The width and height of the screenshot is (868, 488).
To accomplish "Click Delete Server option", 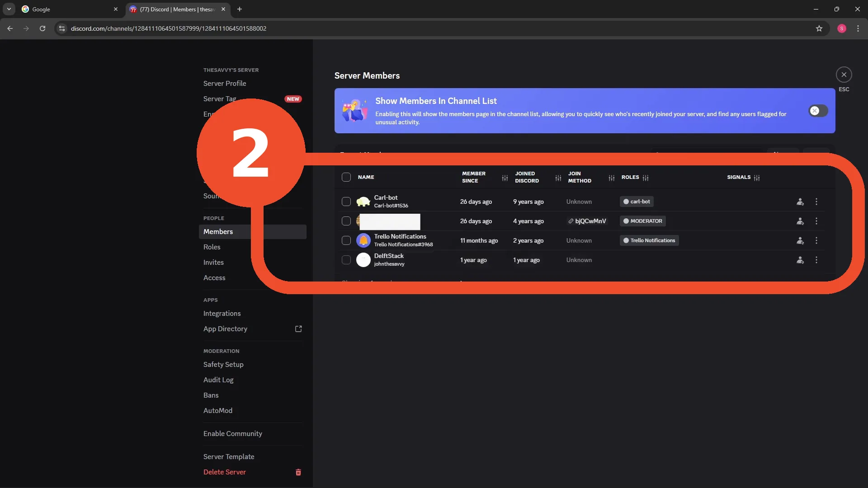I will pyautogui.click(x=225, y=472).
